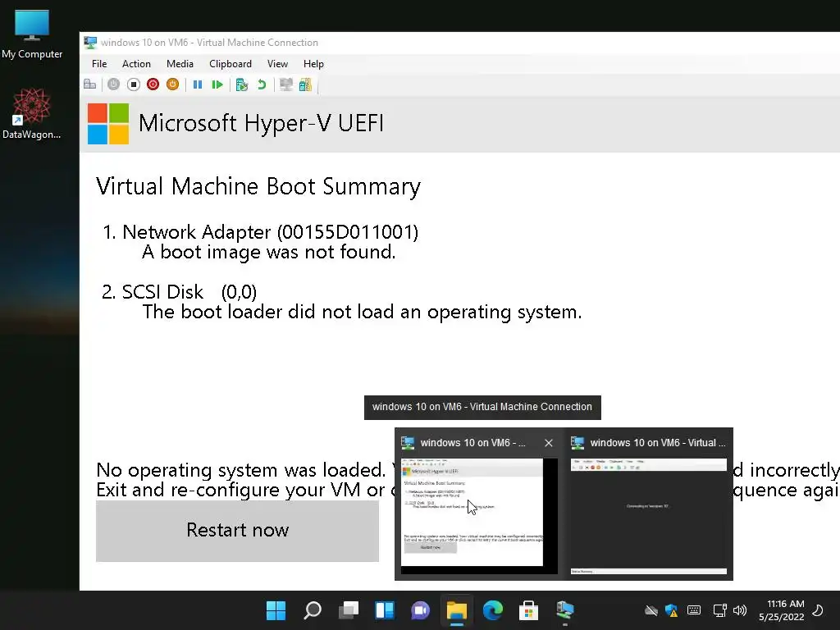The height and width of the screenshot is (630, 840).
Task: Open the Clipboard menu
Action: 231,64
